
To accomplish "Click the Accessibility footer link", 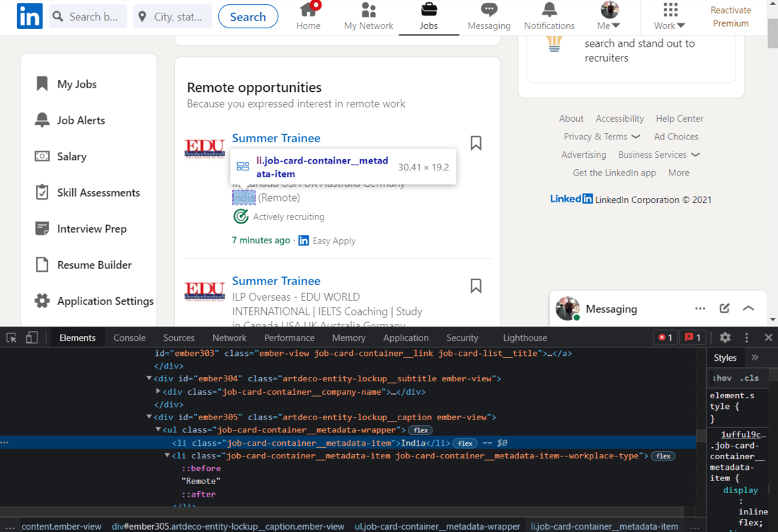I will coord(619,119).
